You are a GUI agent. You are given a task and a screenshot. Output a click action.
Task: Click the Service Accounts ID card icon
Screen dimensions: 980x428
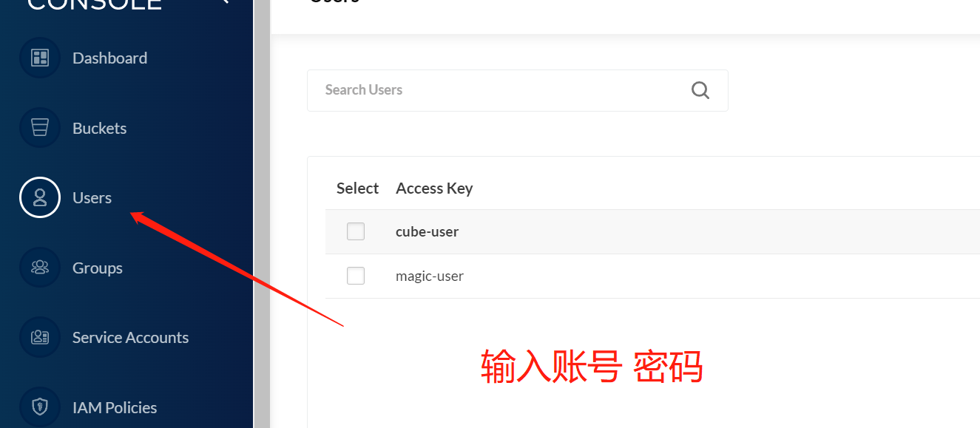coord(40,337)
